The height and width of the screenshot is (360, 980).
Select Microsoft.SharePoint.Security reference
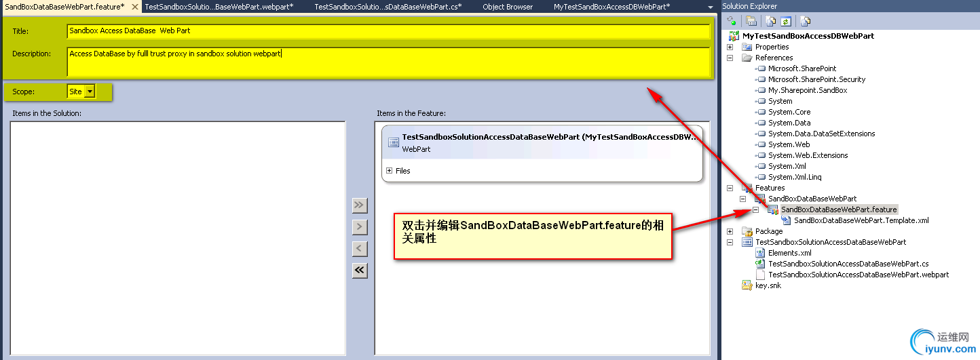(x=817, y=79)
